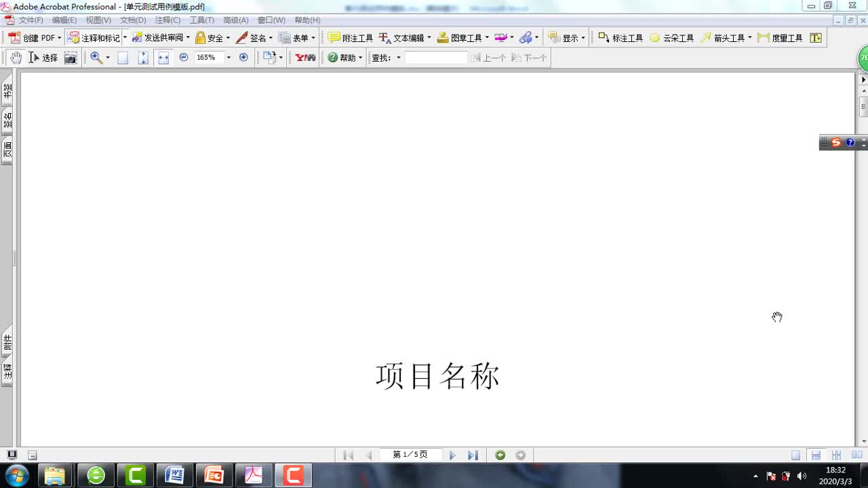Expand the Zoom In tool dropdown arrow

108,58
